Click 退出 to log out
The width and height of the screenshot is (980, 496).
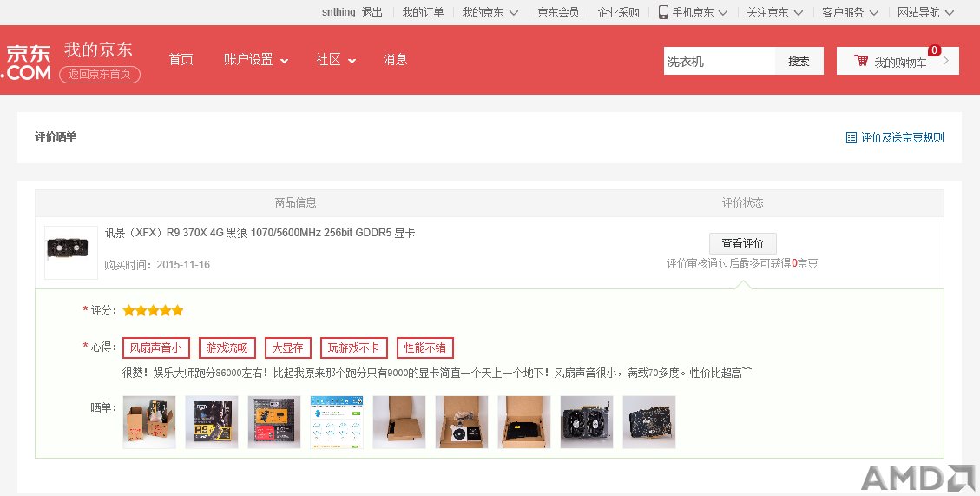(x=372, y=12)
